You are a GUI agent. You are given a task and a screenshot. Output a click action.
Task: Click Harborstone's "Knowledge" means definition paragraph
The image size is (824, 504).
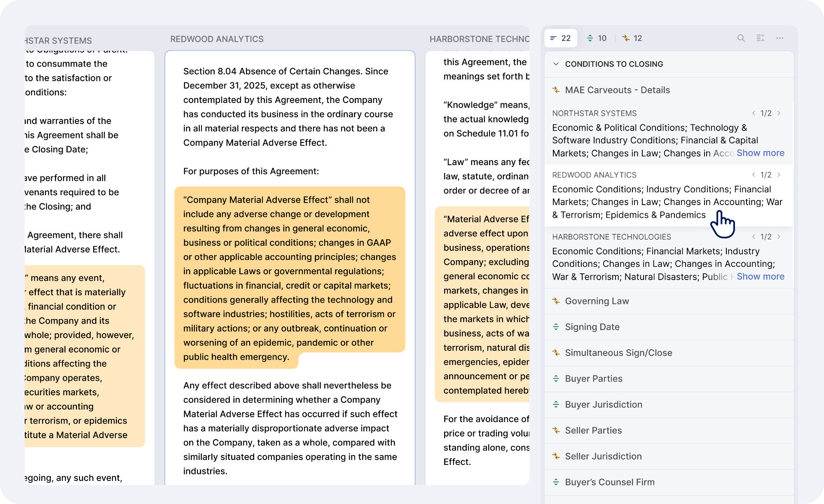[x=486, y=119]
